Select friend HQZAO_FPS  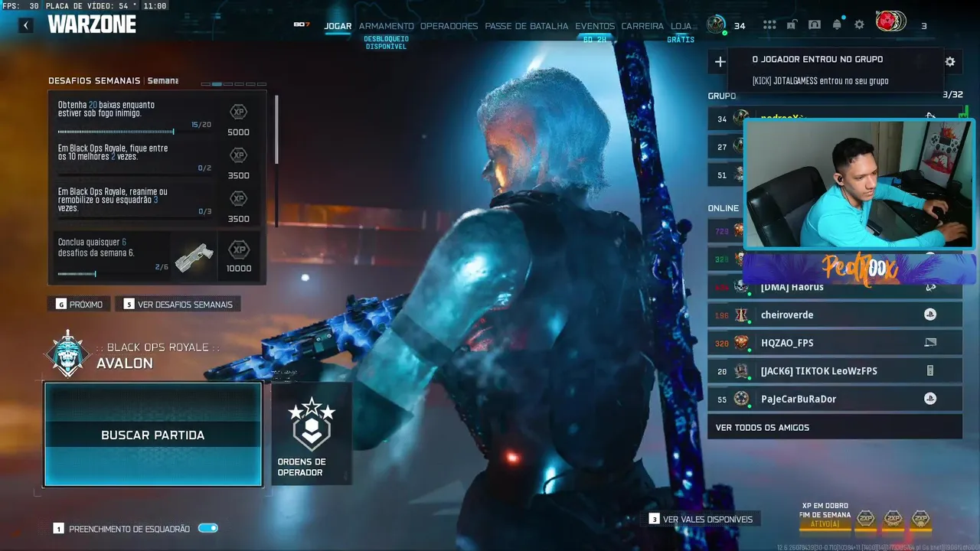click(835, 343)
